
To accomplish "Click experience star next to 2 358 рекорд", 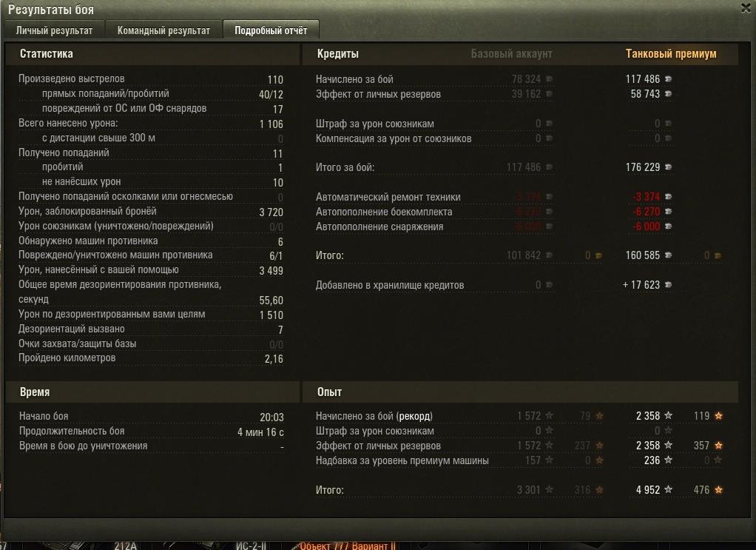I will [668, 415].
